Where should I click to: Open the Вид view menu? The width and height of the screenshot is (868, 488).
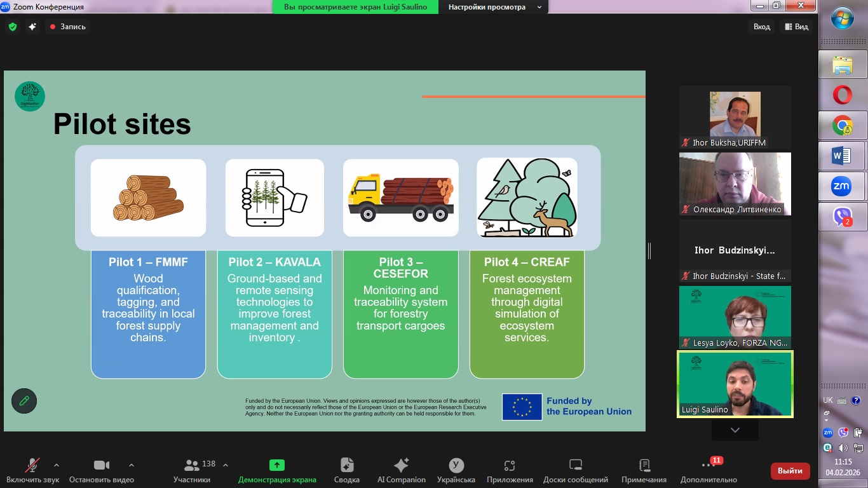coord(797,27)
